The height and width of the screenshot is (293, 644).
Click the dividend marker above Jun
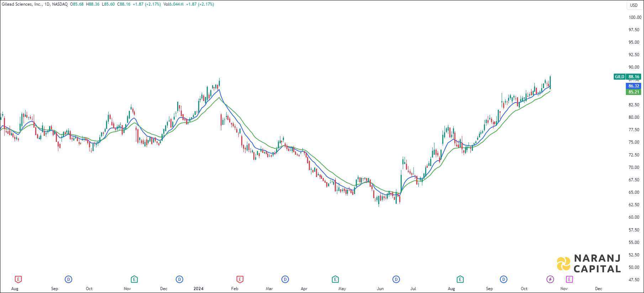(x=396, y=279)
